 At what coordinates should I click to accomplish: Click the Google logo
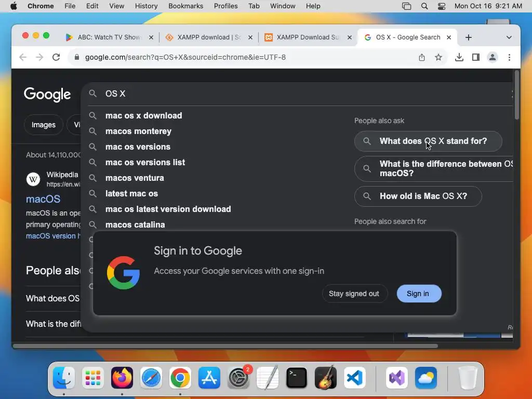(x=47, y=95)
